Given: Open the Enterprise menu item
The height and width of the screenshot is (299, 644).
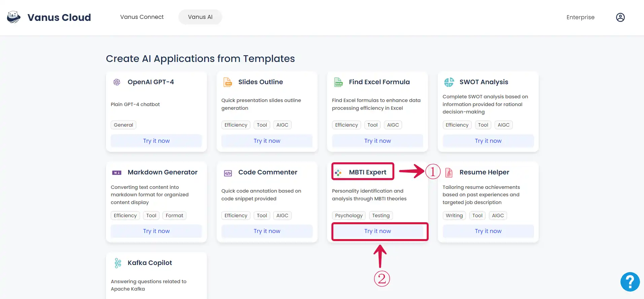Looking at the screenshot, I should 580,17.
